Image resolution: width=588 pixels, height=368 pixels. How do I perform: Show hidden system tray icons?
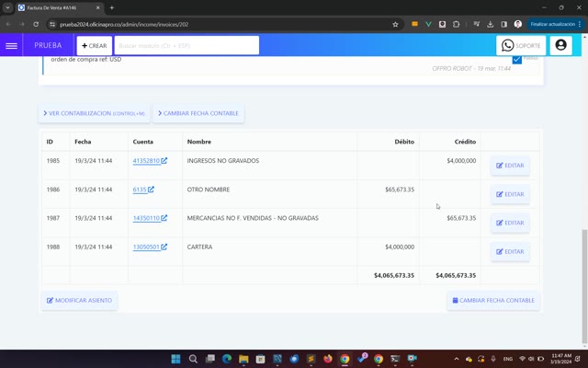pos(457,359)
